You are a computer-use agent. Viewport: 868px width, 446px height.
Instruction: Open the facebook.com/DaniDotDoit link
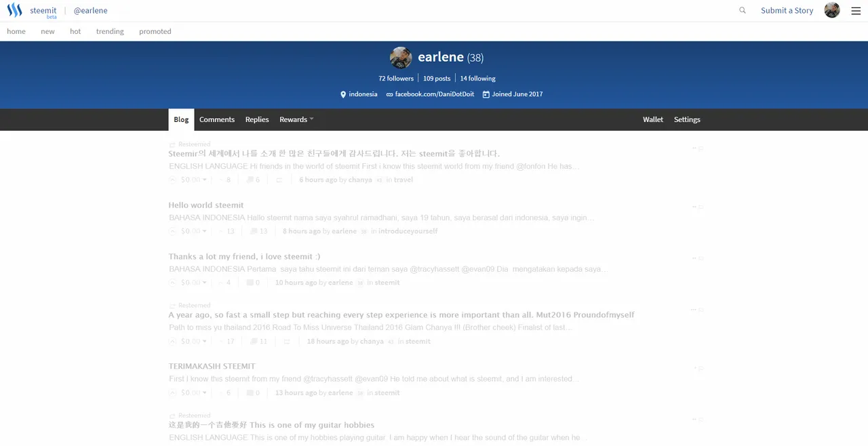point(435,94)
